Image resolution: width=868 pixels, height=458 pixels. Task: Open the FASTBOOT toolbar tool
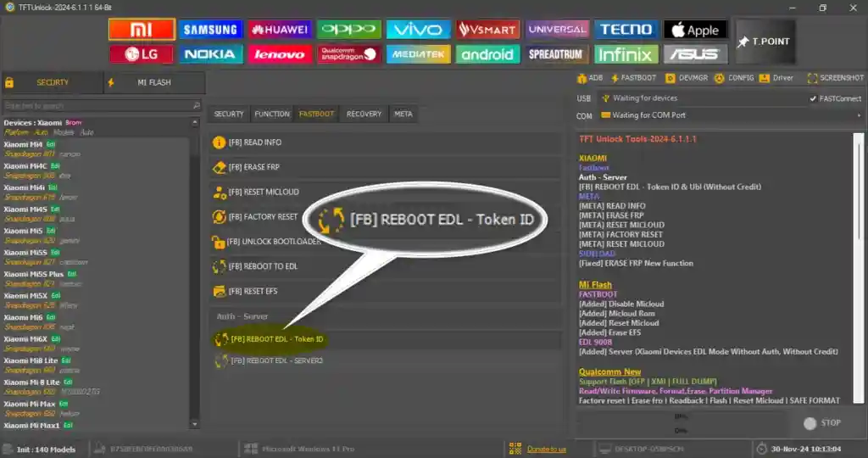(633, 78)
